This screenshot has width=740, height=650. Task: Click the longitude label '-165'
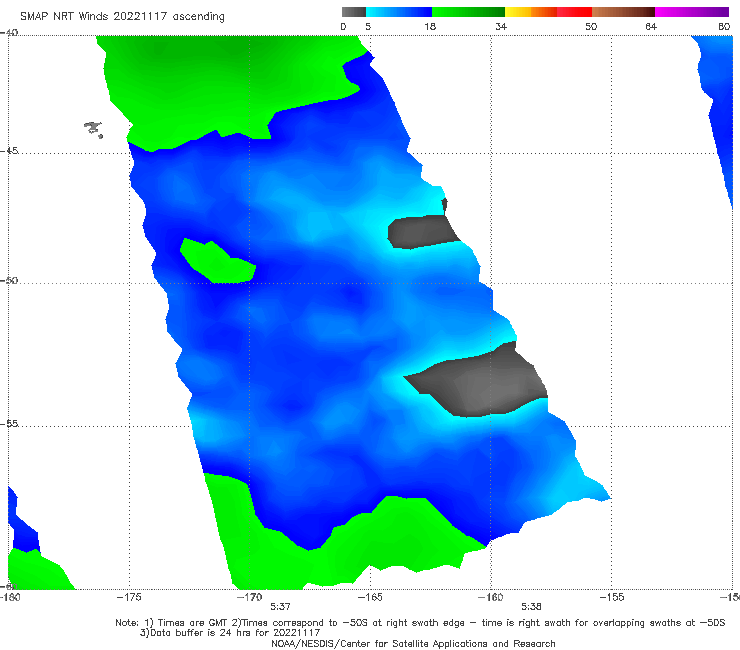click(370, 597)
